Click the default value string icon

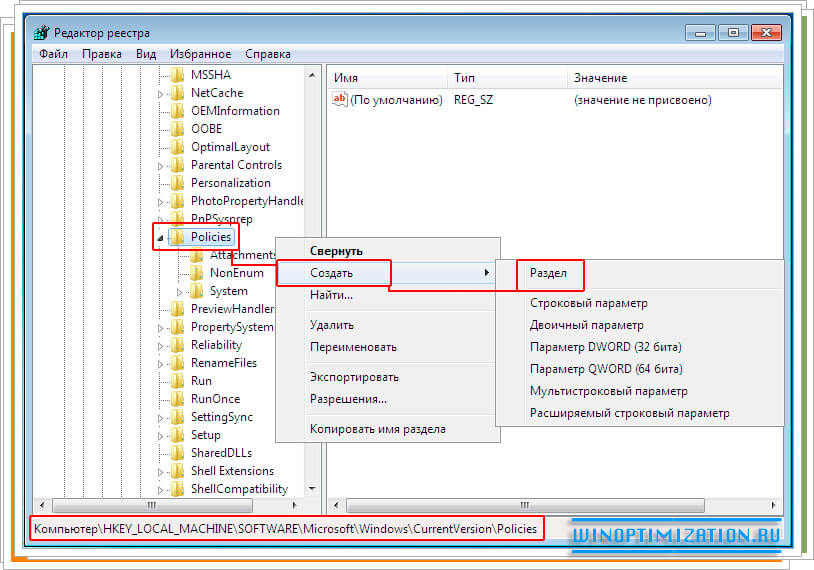(x=340, y=100)
